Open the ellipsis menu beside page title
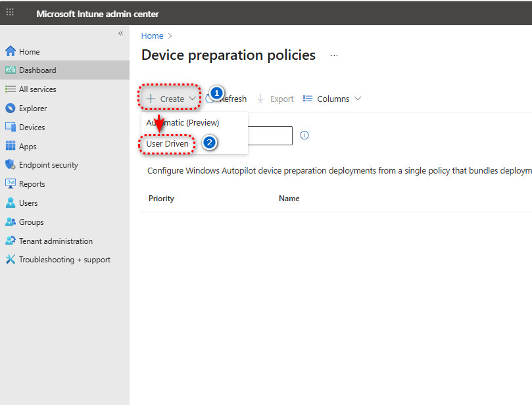 click(x=334, y=56)
